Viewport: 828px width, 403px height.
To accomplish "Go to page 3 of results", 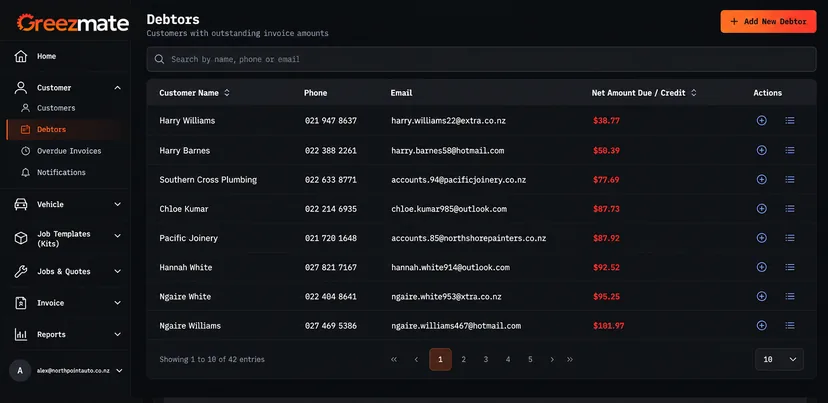I will pyautogui.click(x=485, y=359).
